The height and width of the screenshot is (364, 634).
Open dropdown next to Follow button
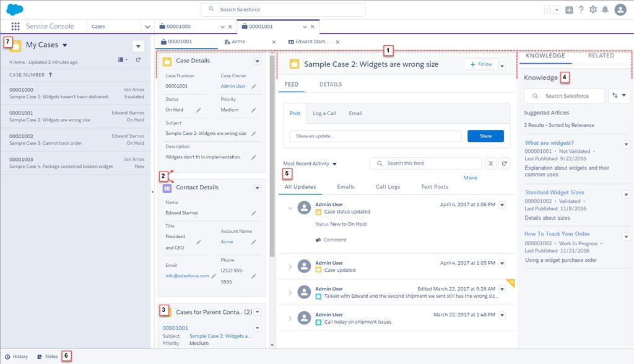[502, 66]
